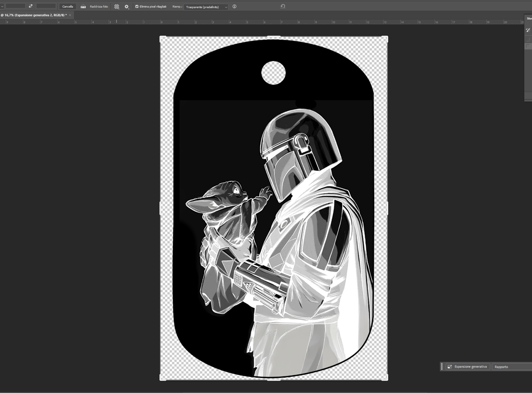Click the Espansione generativa button in the contextual bar
The image size is (532, 393).
[468, 367]
